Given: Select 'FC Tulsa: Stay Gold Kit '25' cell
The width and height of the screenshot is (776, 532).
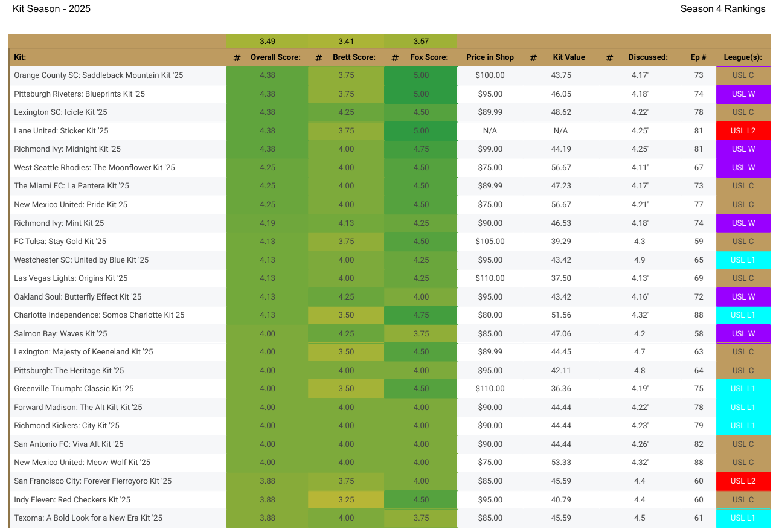Looking at the screenshot, I should tap(118, 242).
